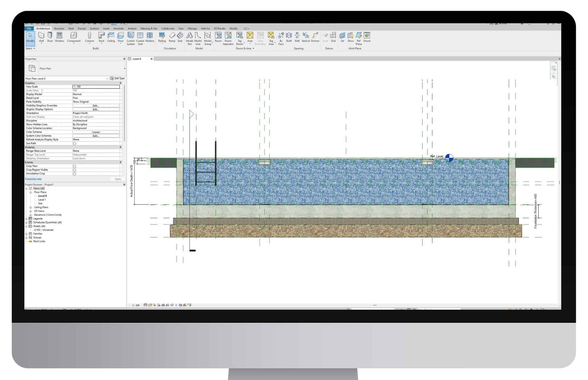The width and height of the screenshot is (588, 380).
Task: Turn on Crop View
Action: [x=74, y=166]
